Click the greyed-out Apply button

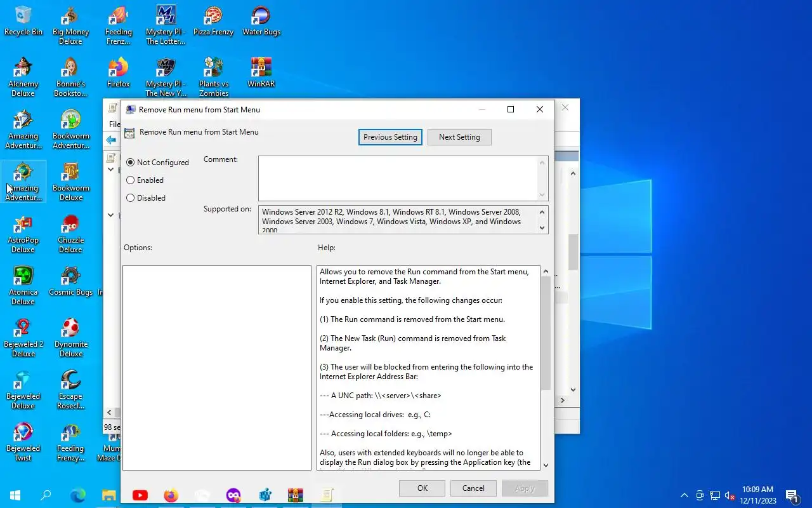coord(525,488)
